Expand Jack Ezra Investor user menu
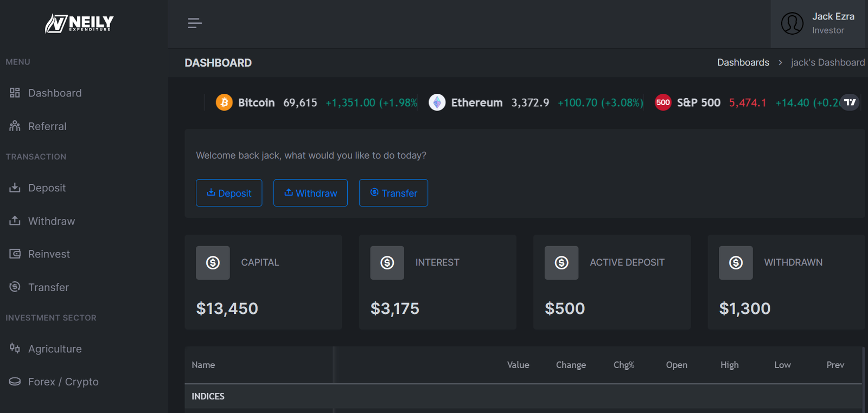 819,23
